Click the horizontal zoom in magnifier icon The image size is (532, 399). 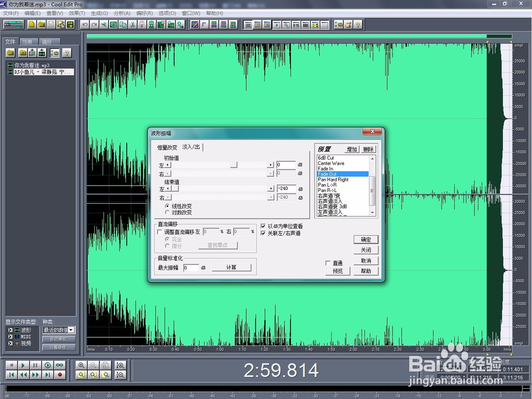pos(81,365)
